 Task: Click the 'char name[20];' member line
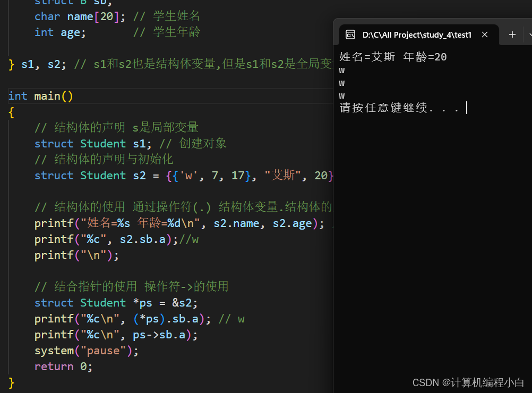[80, 16]
